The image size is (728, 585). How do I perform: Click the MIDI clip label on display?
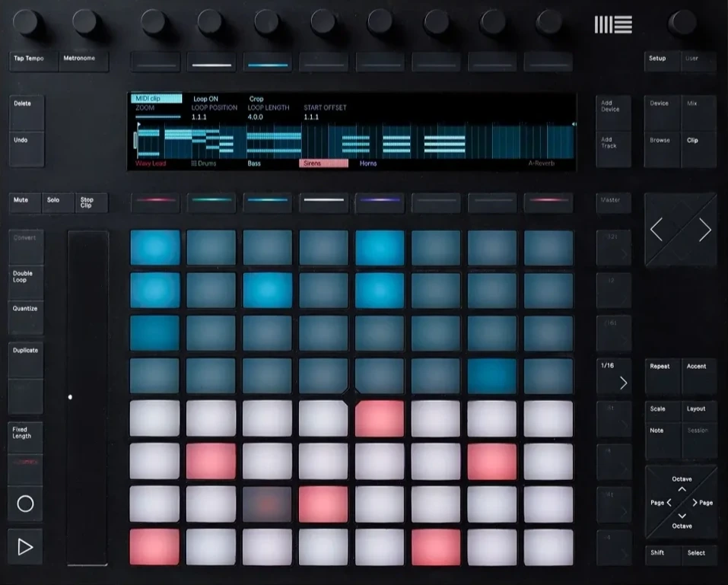pos(157,98)
